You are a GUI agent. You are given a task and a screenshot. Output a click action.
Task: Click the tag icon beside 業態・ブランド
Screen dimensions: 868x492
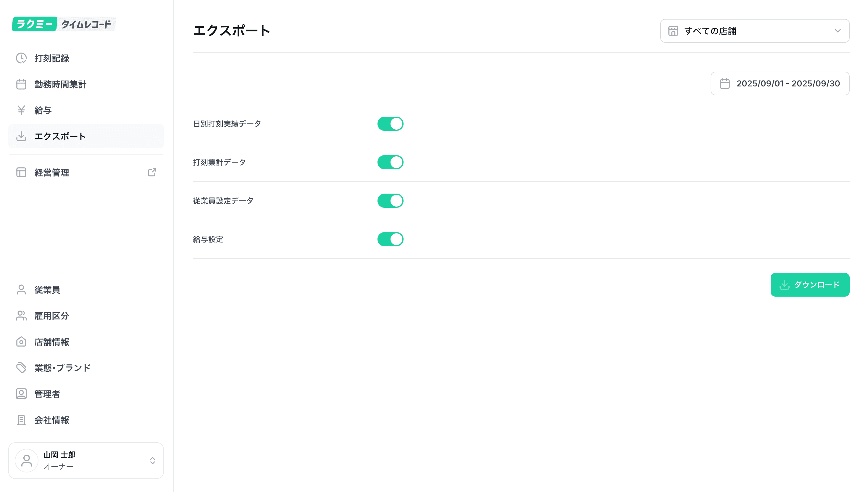21,368
